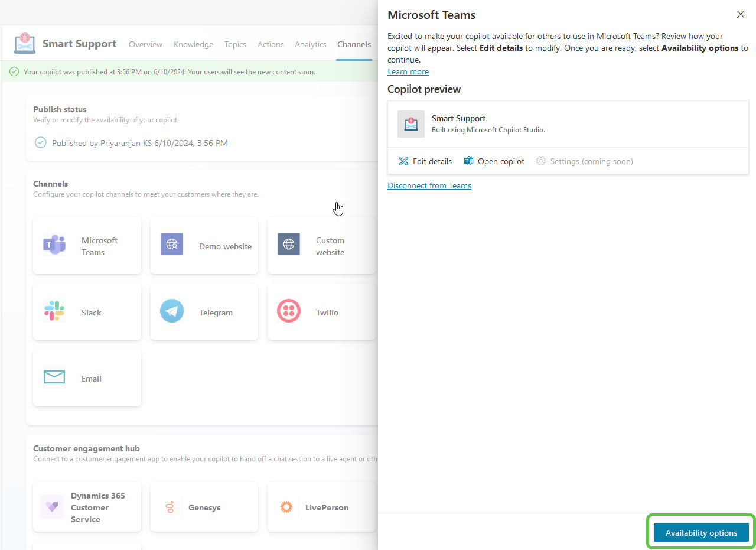The image size is (756, 550).
Task: Click the Settings coming soon gear
Action: coord(584,161)
